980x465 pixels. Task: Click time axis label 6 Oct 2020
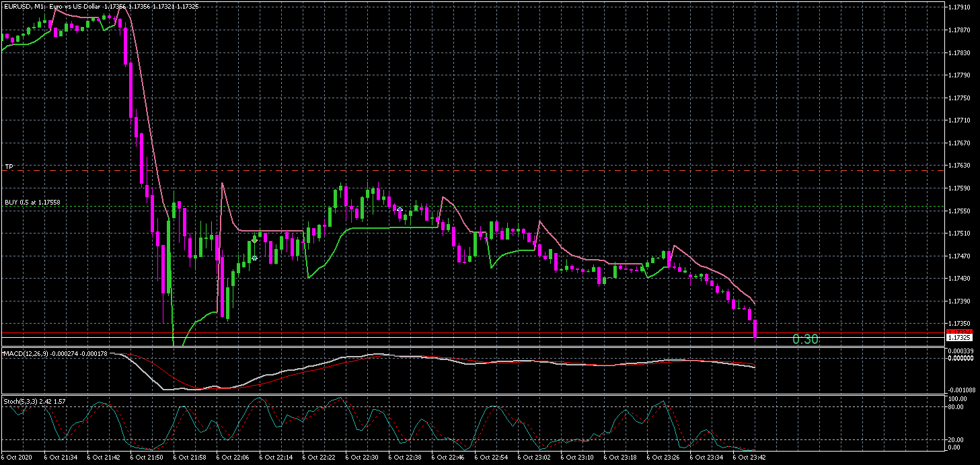coord(16,457)
